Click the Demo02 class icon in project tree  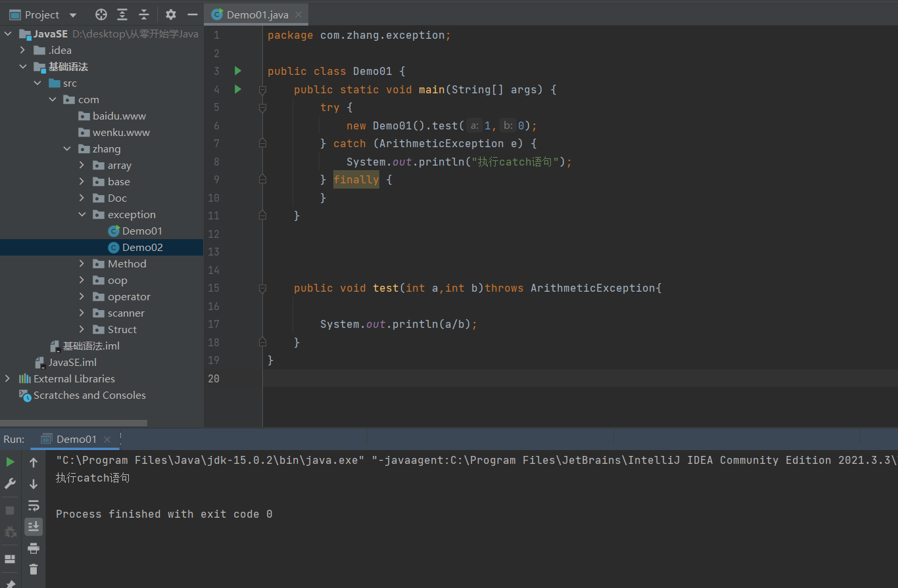pos(114,248)
